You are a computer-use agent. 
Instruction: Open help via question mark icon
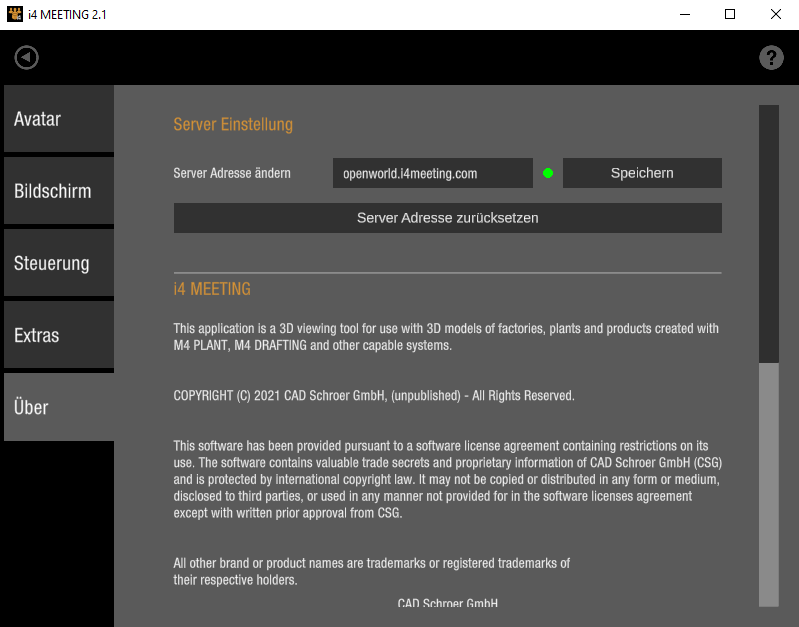click(x=771, y=58)
